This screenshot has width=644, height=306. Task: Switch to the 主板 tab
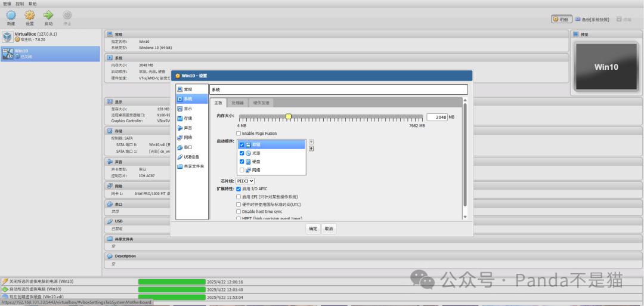click(218, 103)
